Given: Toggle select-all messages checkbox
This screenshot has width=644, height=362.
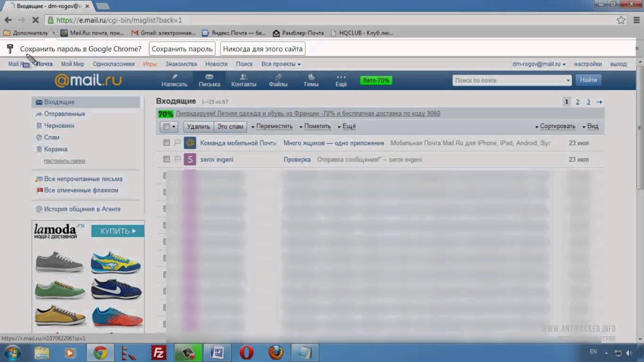Looking at the screenshot, I should pos(167,127).
